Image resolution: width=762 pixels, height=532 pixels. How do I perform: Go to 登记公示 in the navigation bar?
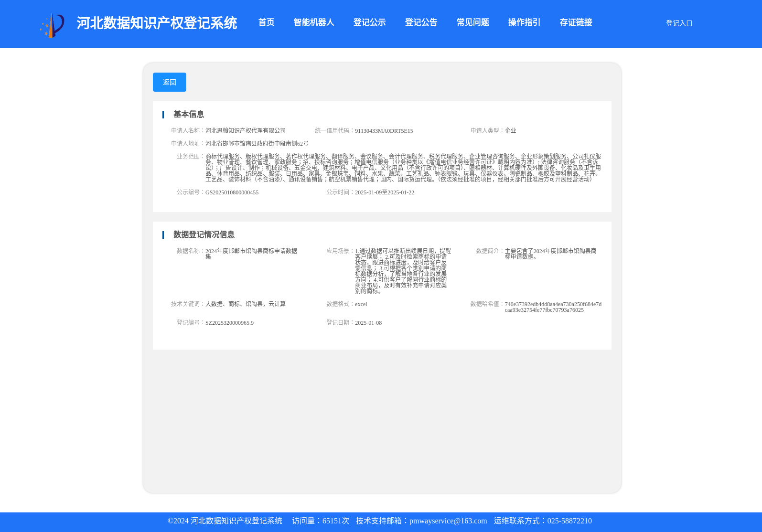(369, 22)
